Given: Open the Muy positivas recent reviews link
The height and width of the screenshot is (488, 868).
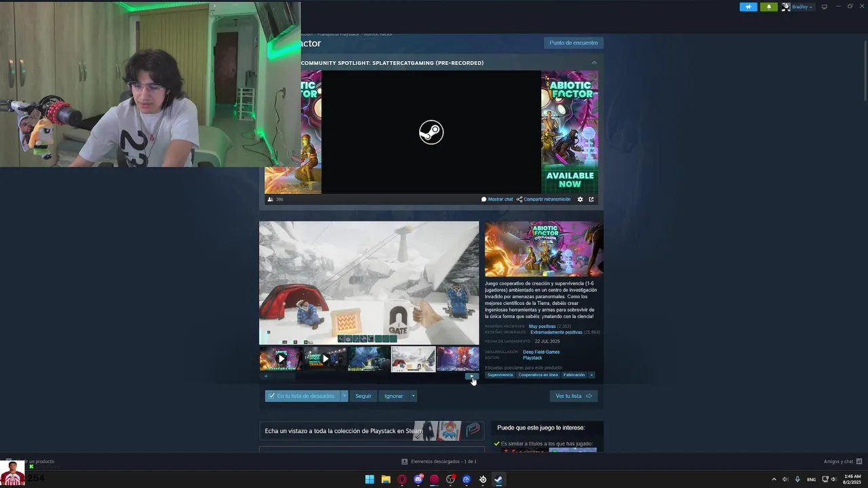Looking at the screenshot, I should (x=542, y=326).
